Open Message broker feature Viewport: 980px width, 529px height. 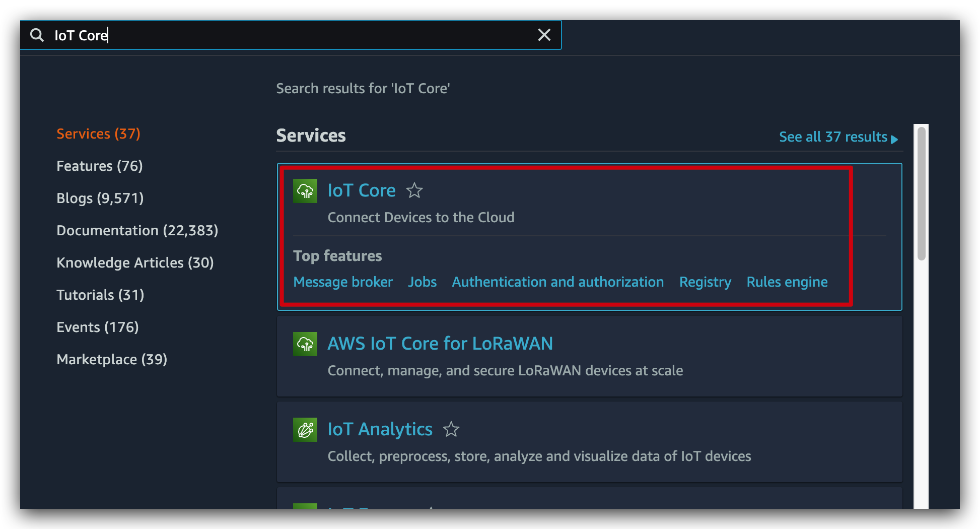(x=343, y=282)
